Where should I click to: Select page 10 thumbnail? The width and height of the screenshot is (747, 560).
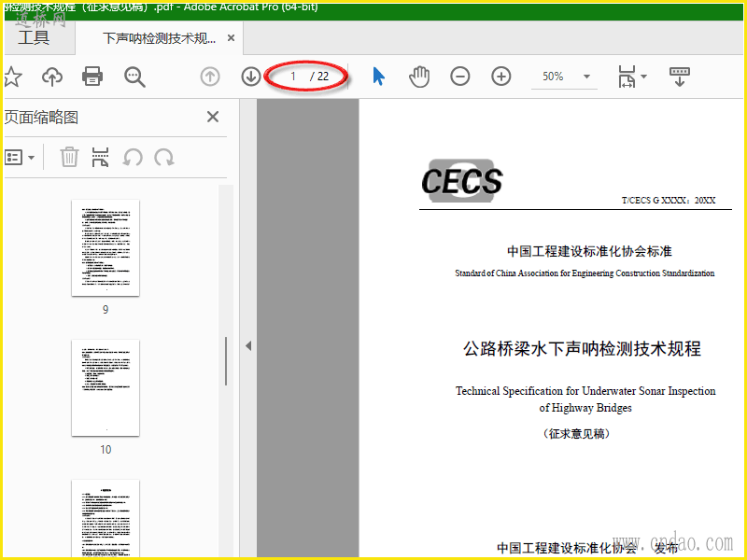[x=106, y=387]
